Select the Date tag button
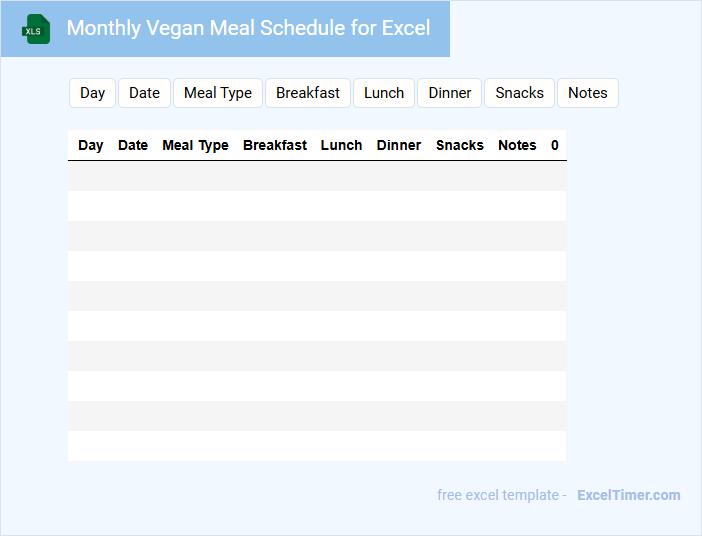The width and height of the screenshot is (702, 536). point(144,93)
